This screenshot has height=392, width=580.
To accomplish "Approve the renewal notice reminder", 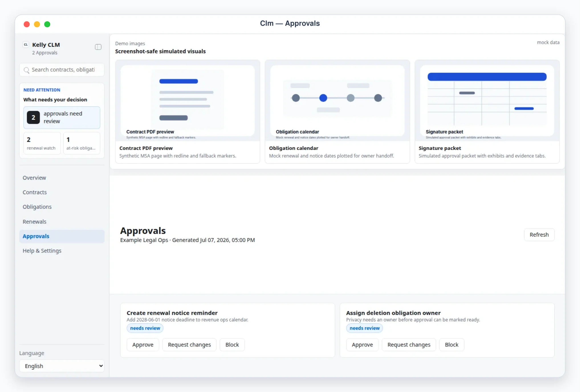I will coord(143,345).
